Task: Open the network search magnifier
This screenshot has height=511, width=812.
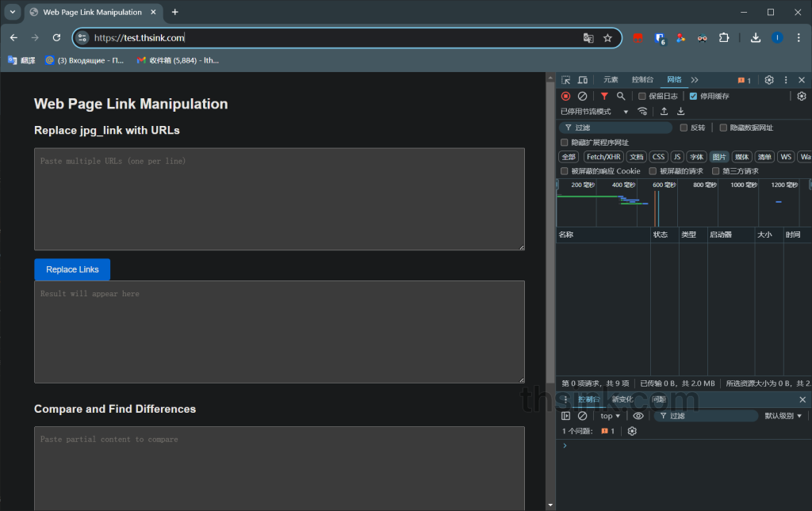Action: 621,96
